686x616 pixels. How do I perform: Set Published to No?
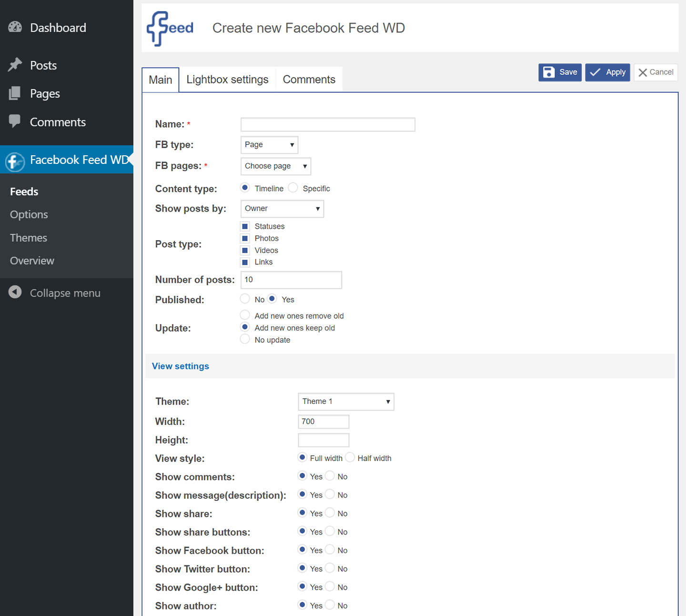coord(245,299)
